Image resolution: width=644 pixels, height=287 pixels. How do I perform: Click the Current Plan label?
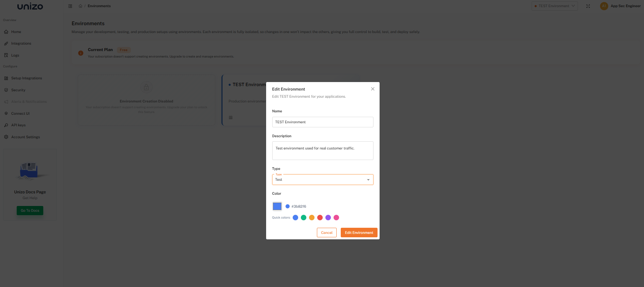coord(100,50)
